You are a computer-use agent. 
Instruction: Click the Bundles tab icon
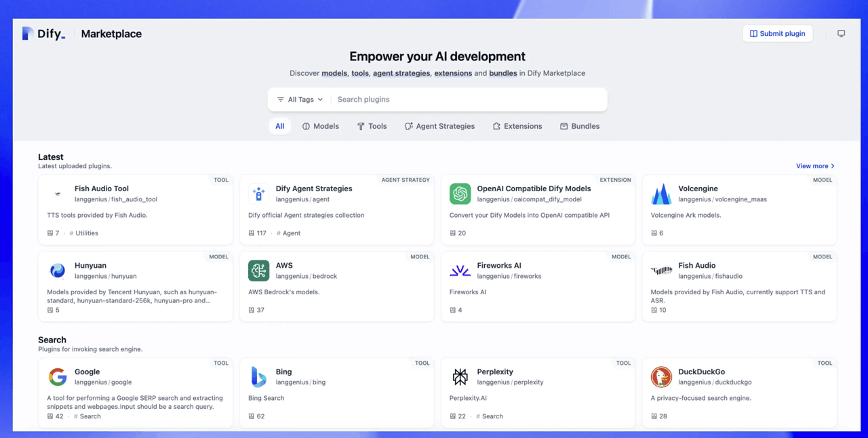[564, 126]
